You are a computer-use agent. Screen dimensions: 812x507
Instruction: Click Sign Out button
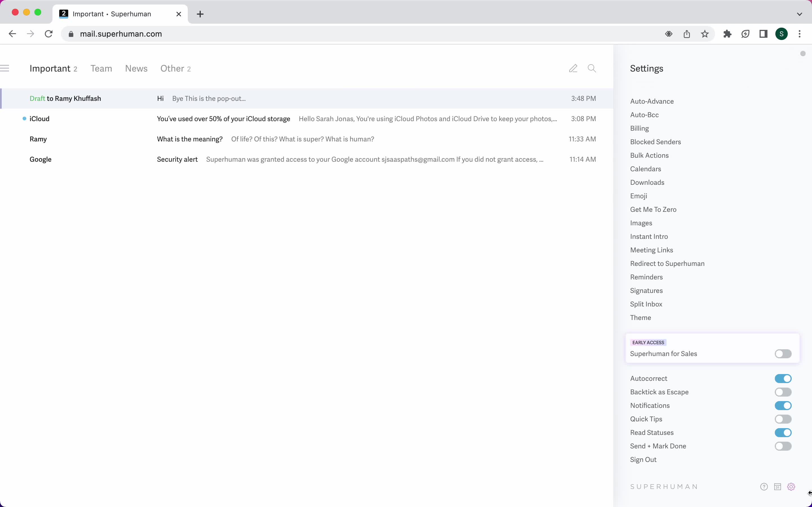pos(644,460)
